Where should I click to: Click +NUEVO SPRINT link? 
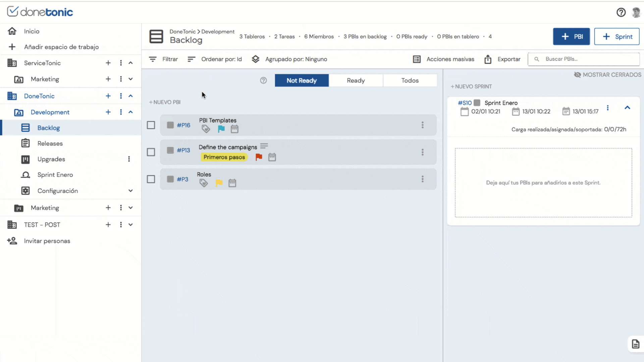[471, 86]
